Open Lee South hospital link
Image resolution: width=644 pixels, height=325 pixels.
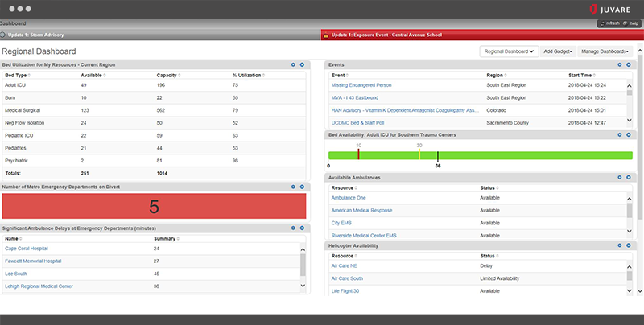tap(15, 274)
